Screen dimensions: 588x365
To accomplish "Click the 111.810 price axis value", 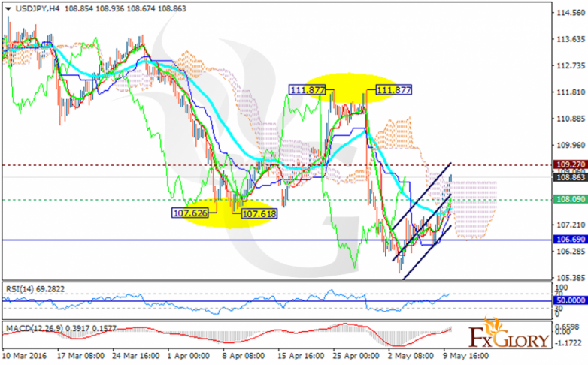I will [571, 92].
